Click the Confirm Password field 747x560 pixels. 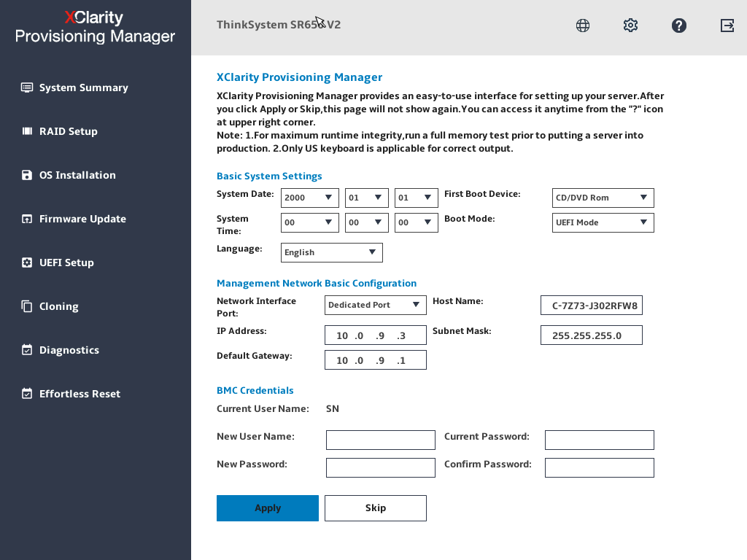(600, 467)
